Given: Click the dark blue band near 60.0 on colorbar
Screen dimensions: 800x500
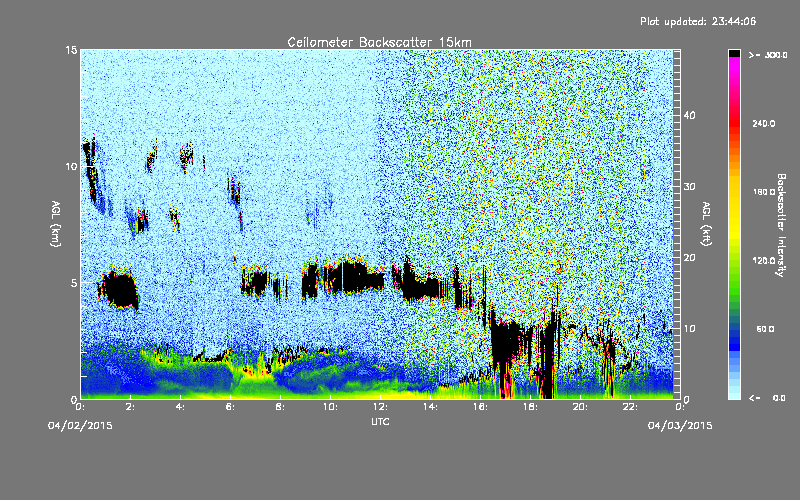Looking at the screenshot, I should pos(734,332).
